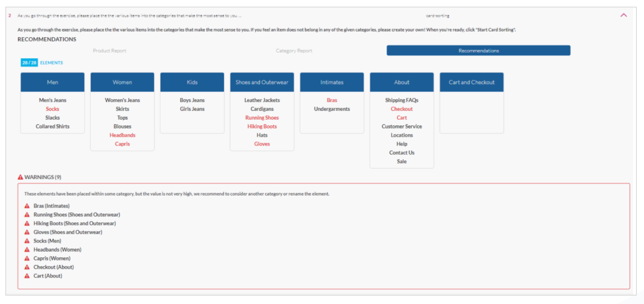Select the Recommendations tab
The width and height of the screenshot is (644, 304).
coord(478,51)
